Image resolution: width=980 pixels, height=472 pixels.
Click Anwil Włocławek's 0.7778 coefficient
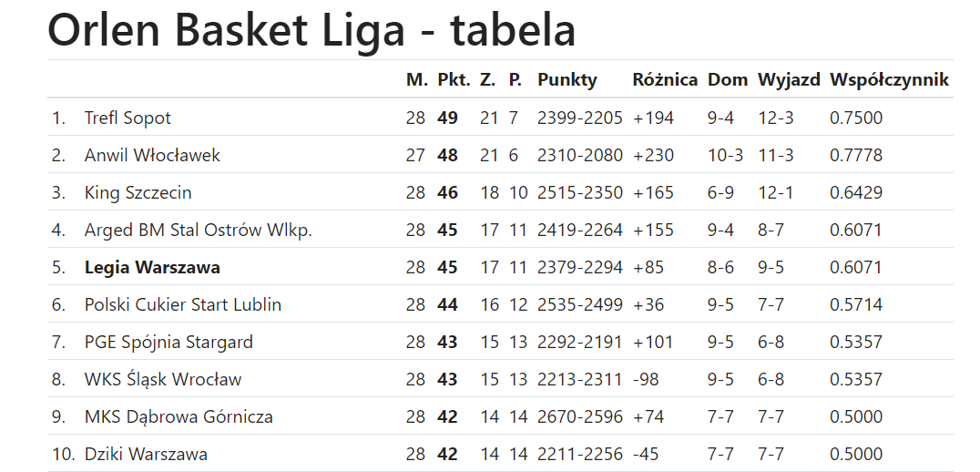[x=855, y=154]
